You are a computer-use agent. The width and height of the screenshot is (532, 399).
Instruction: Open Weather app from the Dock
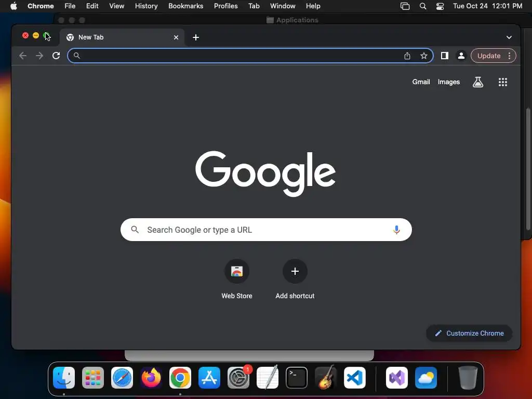coord(426,378)
